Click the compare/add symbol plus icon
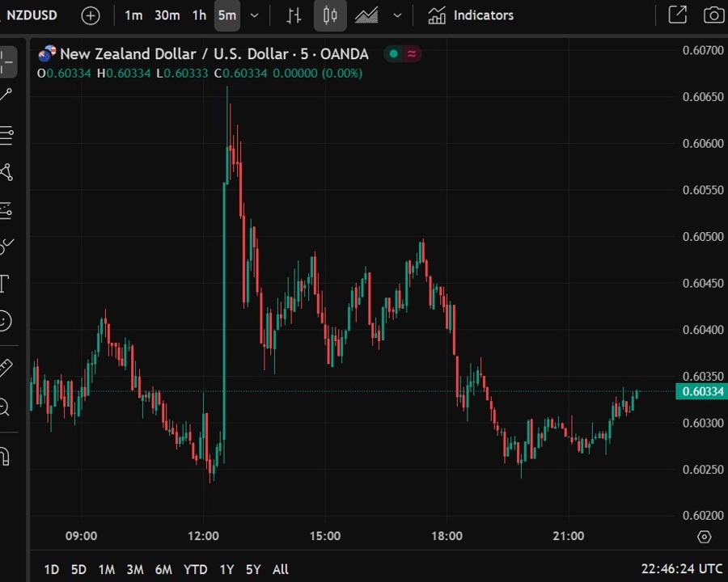This screenshot has height=582, width=728. 91,15
